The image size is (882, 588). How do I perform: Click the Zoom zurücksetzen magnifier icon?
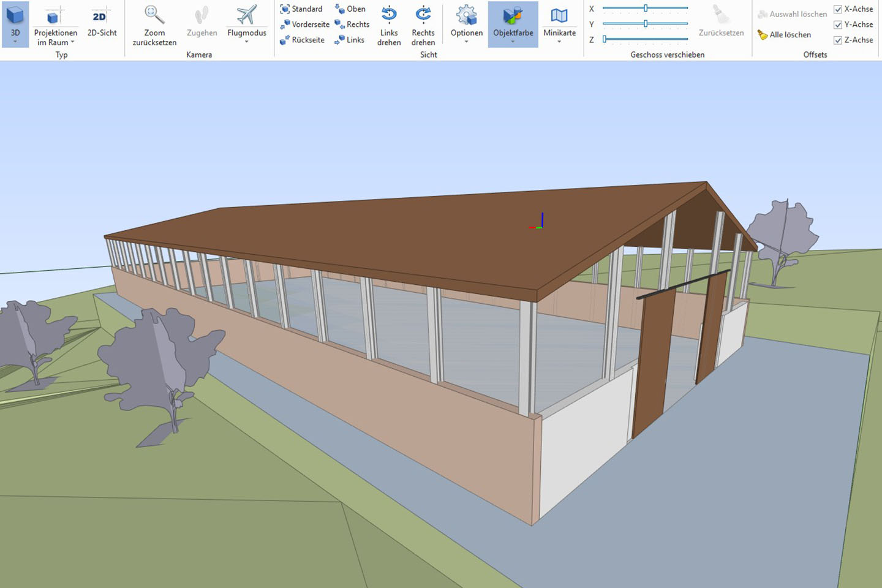[x=154, y=13]
